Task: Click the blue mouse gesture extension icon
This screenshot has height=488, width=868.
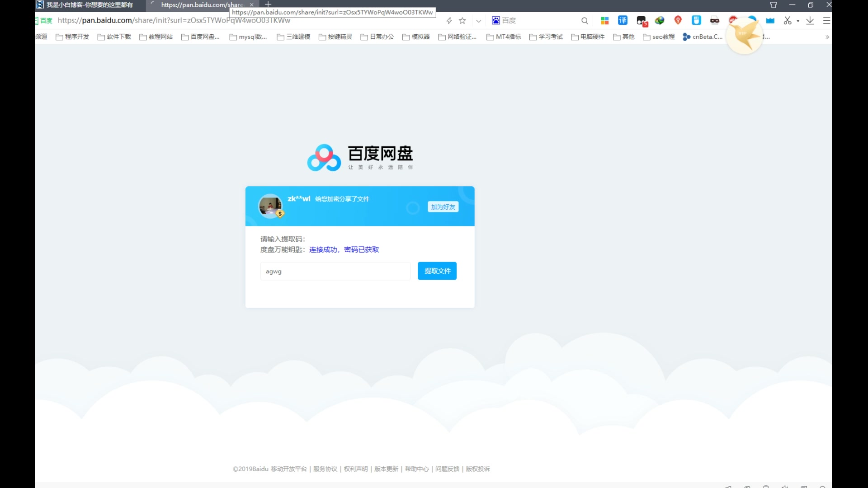Action: click(x=696, y=20)
